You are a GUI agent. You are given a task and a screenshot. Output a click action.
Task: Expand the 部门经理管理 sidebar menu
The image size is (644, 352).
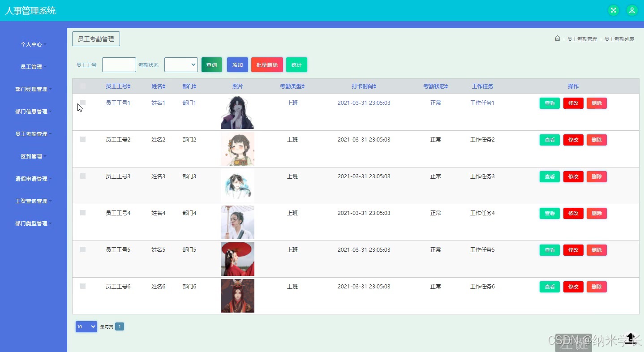click(33, 89)
